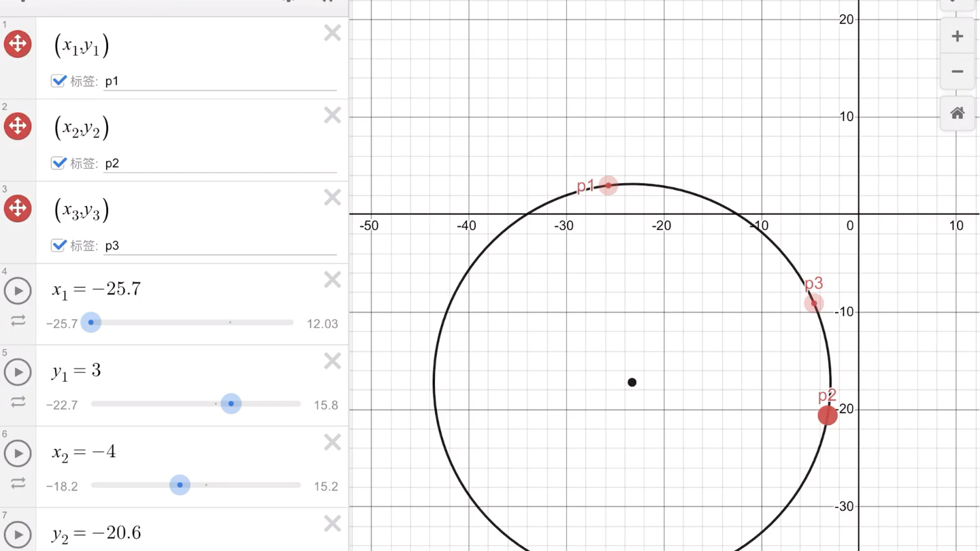Screen dimensions: 980x551
Task: Click the expression y1 = 3
Action: (77, 371)
